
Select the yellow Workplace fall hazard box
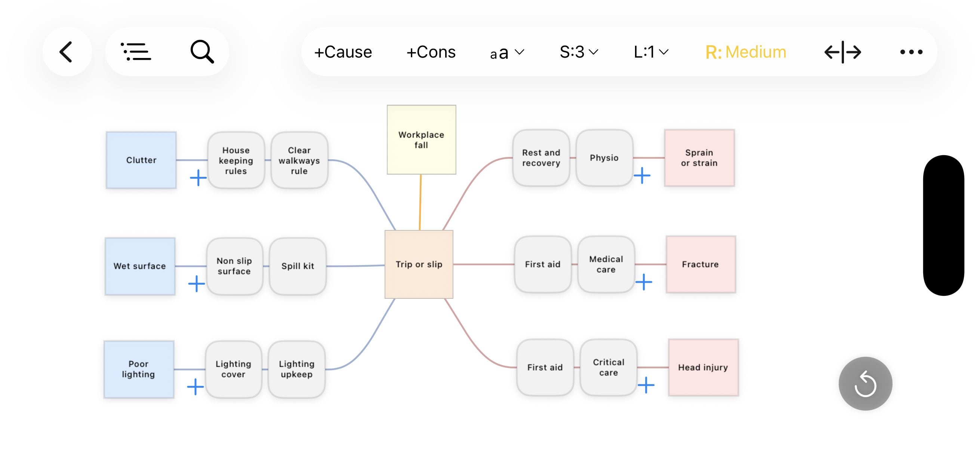(421, 140)
